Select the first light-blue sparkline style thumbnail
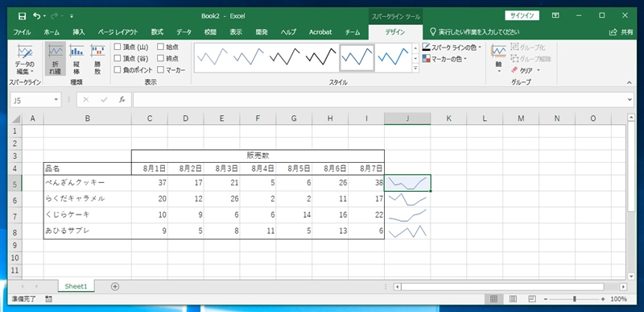This screenshot has height=312, width=644. tap(213, 58)
